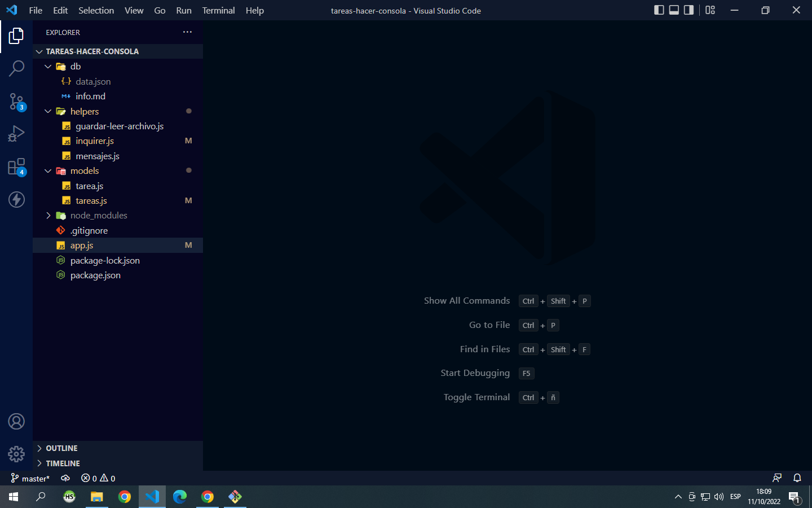Image resolution: width=812 pixels, height=508 pixels.
Task: Expand the node_modules folder
Action: click(48, 215)
